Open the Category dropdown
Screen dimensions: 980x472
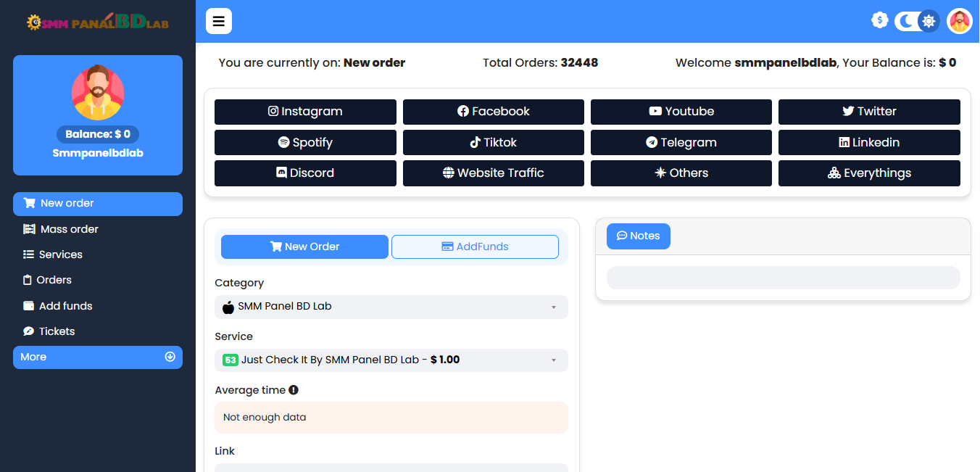pos(391,307)
